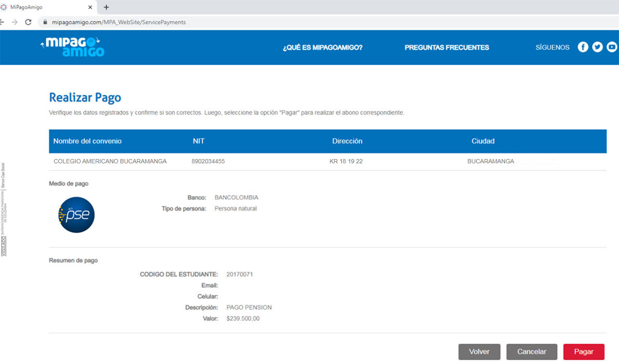Open the Facebook social icon

tap(583, 47)
